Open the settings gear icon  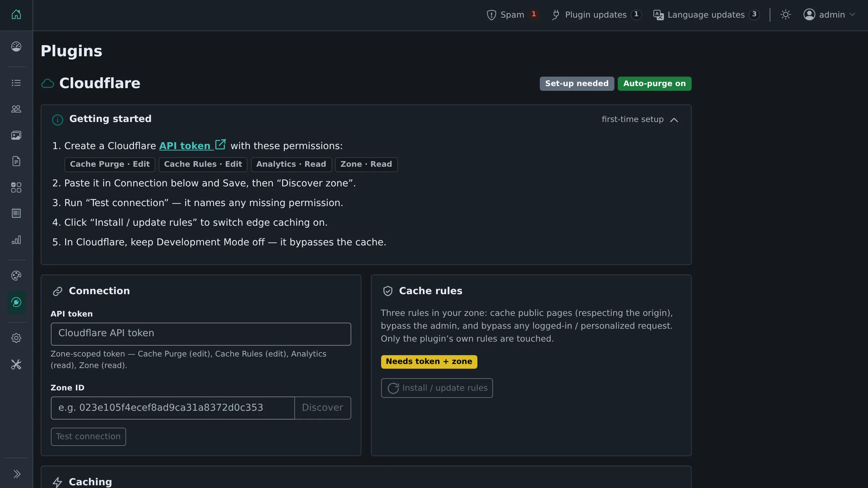(x=16, y=338)
